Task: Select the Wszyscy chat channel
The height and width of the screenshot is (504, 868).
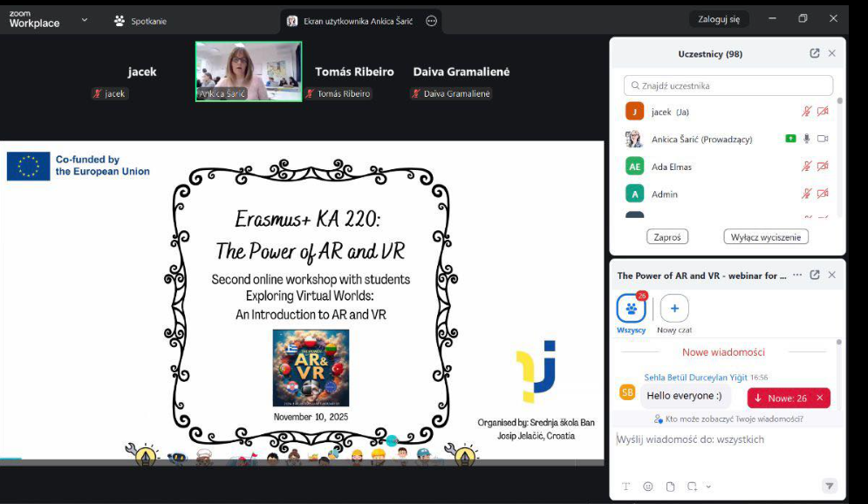Action: 631,310
